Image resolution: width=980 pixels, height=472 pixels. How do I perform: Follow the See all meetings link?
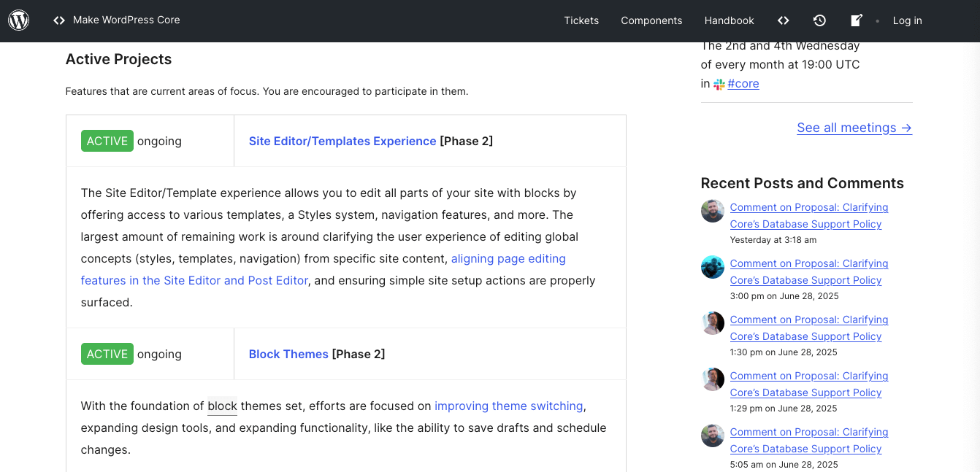click(x=854, y=128)
